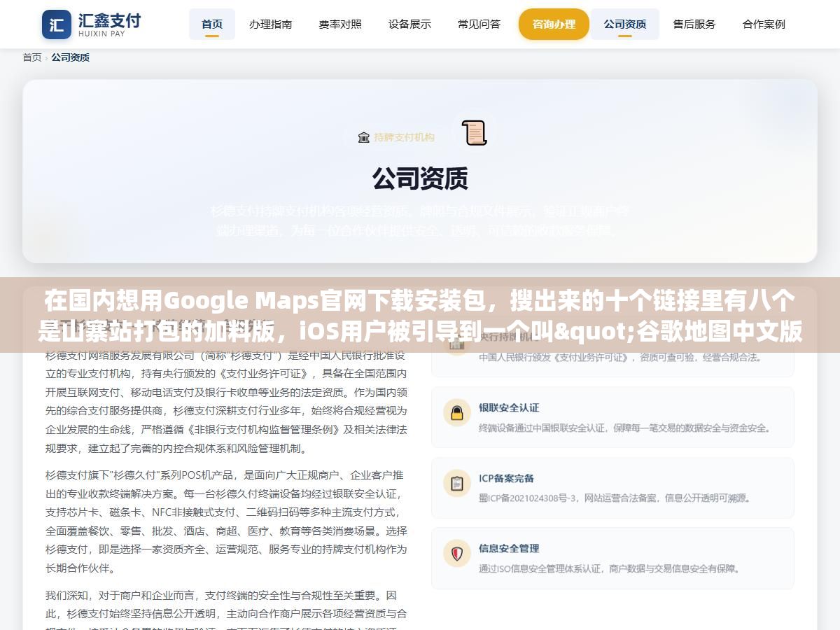This screenshot has width=840, height=630.
Task: Click the 咨询办理 button
Action: click(x=554, y=24)
